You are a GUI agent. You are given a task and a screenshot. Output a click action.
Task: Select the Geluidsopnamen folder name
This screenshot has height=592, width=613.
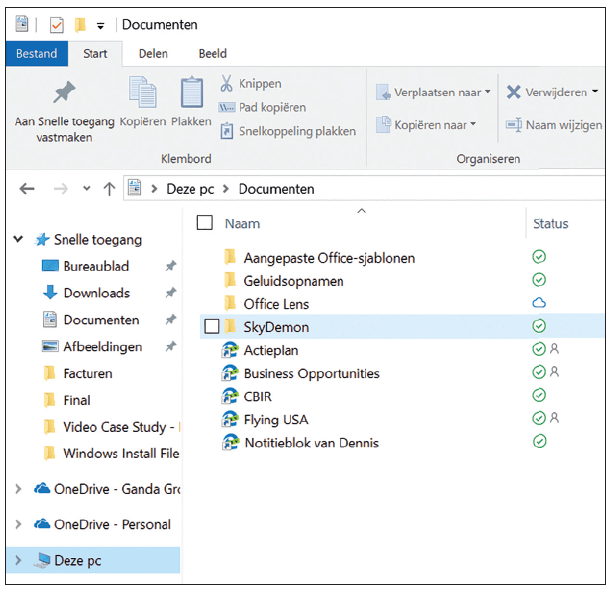click(293, 282)
